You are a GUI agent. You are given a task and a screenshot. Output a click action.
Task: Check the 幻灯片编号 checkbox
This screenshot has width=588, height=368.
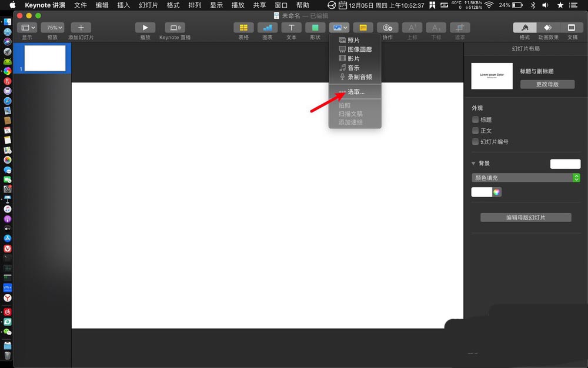(476, 142)
